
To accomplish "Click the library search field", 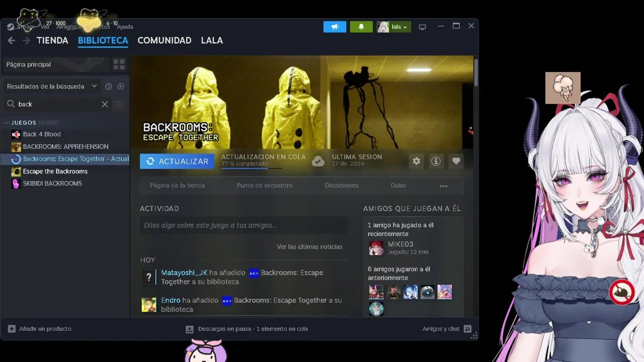I will (x=58, y=104).
